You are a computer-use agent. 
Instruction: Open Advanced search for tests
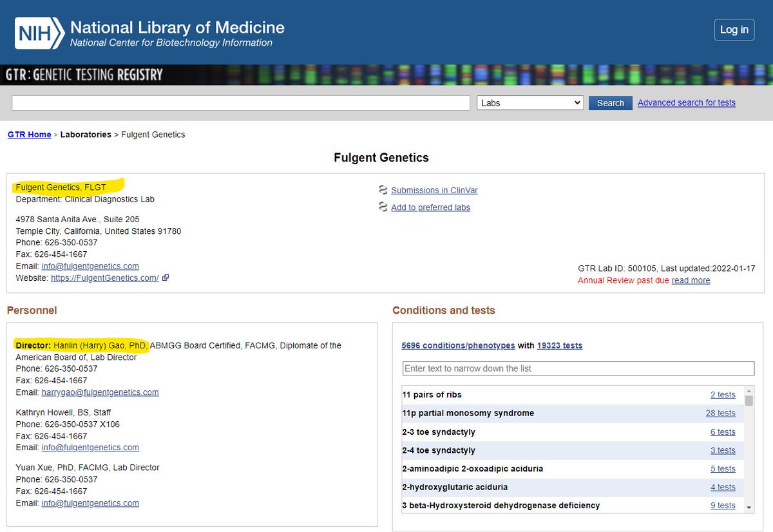click(x=686, y=103)
